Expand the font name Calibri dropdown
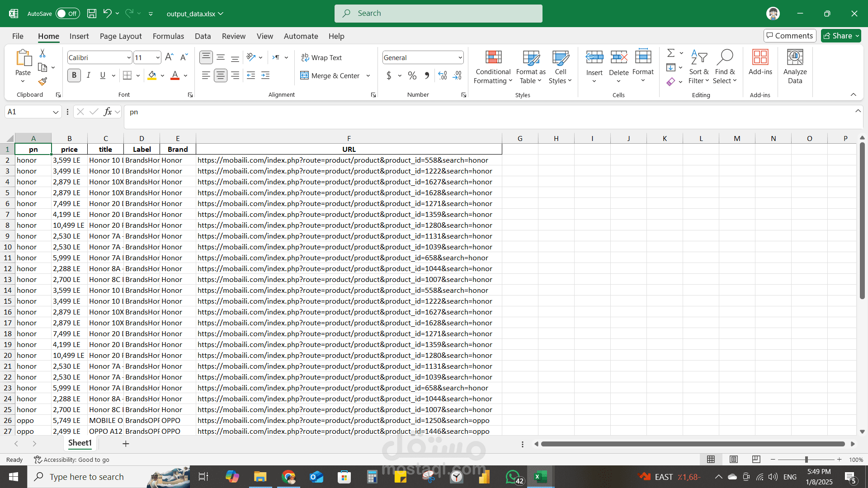 (x=129, y=57)
